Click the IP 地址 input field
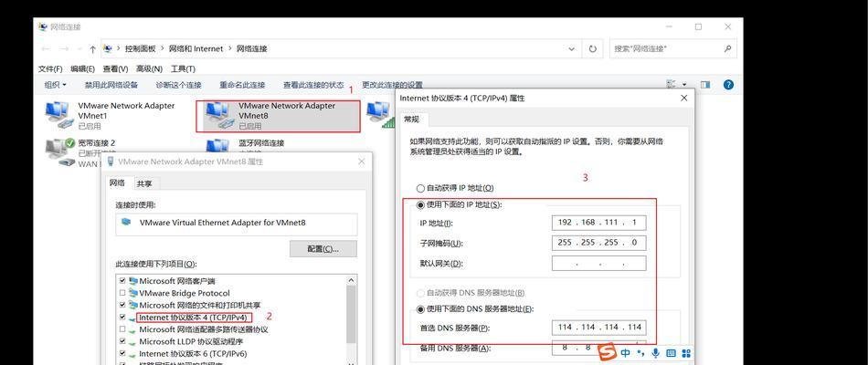The width and height of the screenshot is (868, 365). [x=599, y=223]
